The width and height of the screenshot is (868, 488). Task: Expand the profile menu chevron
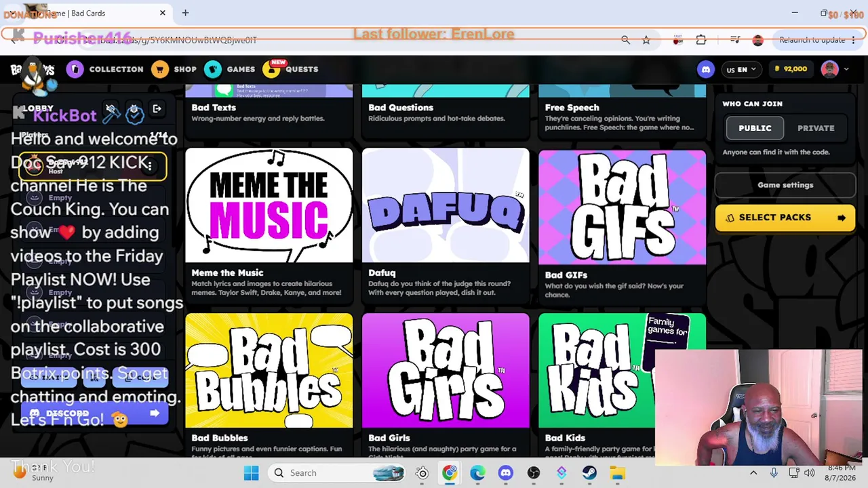pyautogui.click(x=846, y=69)
